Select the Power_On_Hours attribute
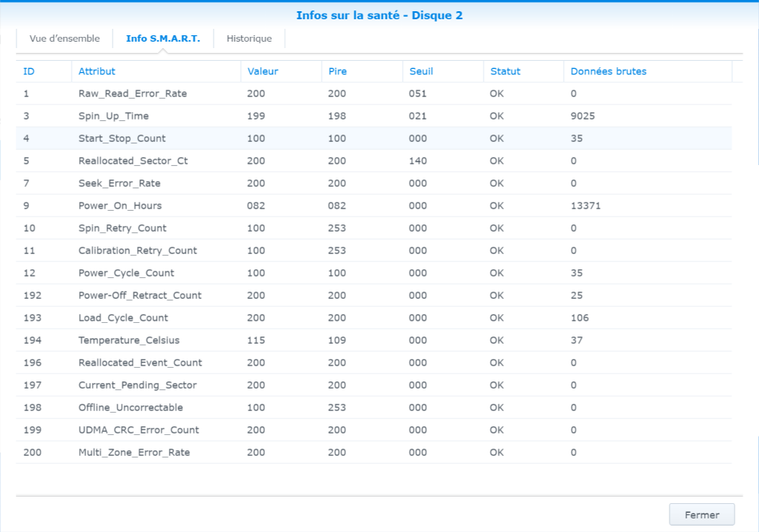This screenshot has height=532, width=759. [120, 206]
